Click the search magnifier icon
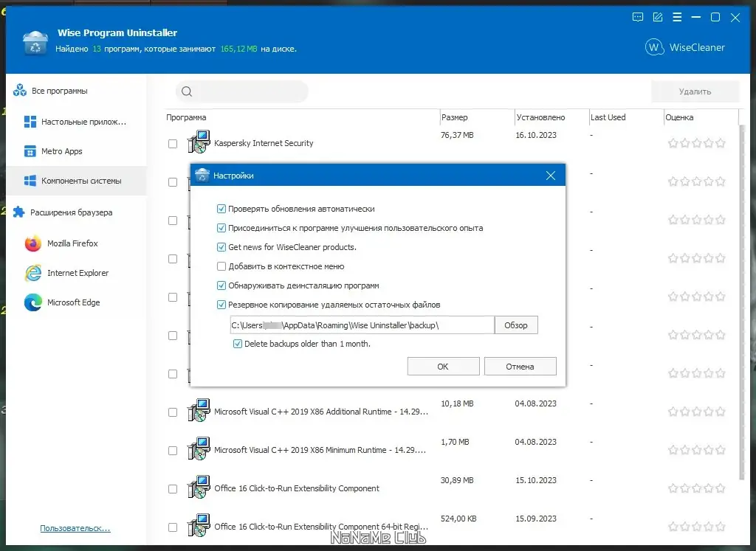Image resolution: width=756 pixels, height=551 pixels. coord(187,91)
